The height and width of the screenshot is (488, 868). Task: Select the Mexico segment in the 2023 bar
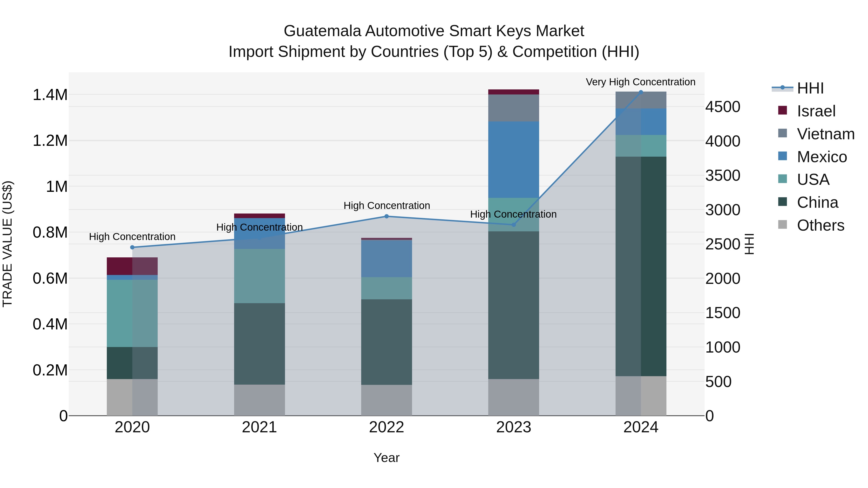[514, 160]
